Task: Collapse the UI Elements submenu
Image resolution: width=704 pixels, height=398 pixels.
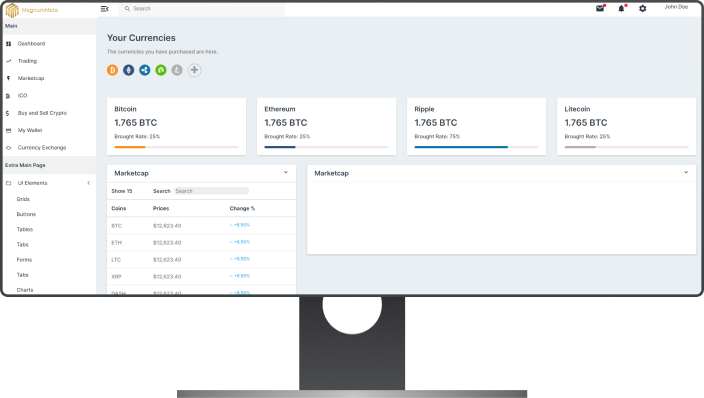Action: [88, 183]
